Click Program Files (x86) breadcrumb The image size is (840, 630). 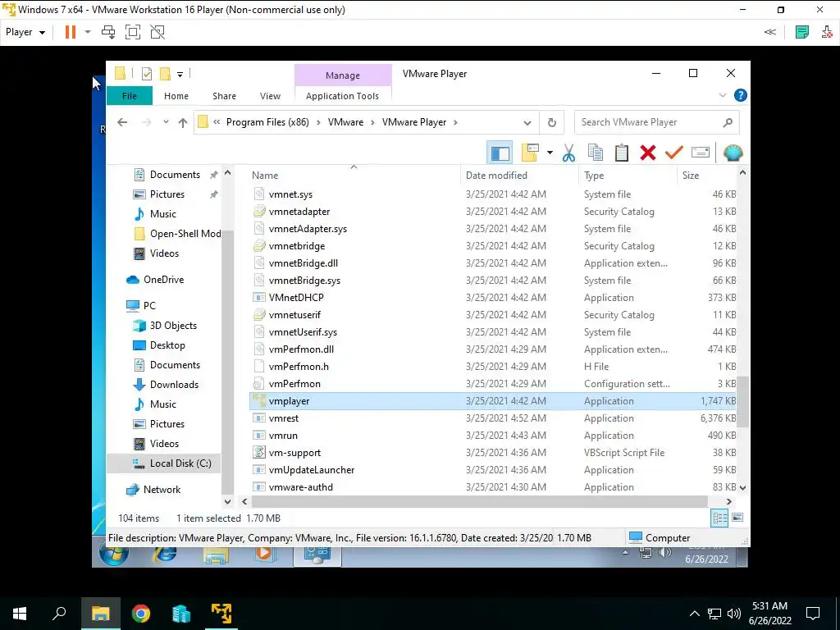pyautogui.click(x=267, y=123)
